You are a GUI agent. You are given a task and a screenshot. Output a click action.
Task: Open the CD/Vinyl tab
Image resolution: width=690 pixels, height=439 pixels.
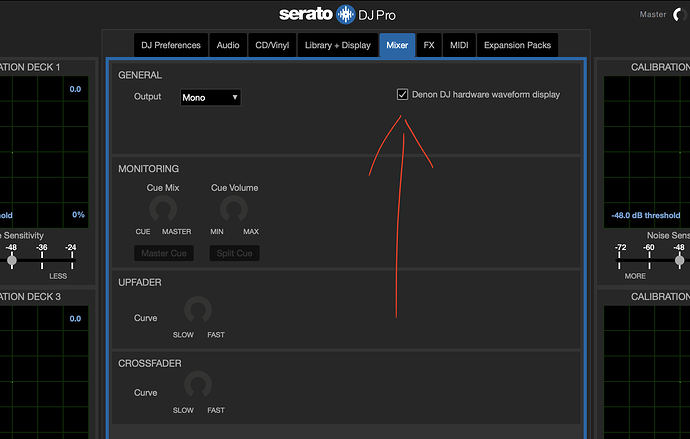tap(272, 45)
